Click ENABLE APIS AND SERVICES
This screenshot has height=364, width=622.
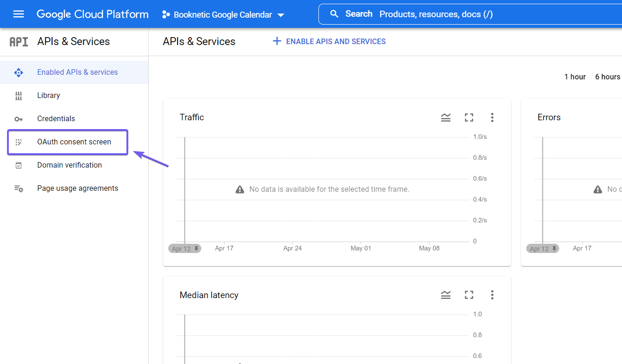(329, 41)
